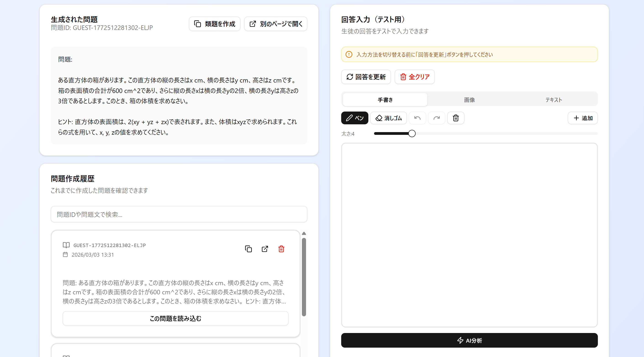The width and height of the screenshot is (644, 357).
Task: Switch to the 画像 tab
Action: pyautogui.click(x=469, y=100)
